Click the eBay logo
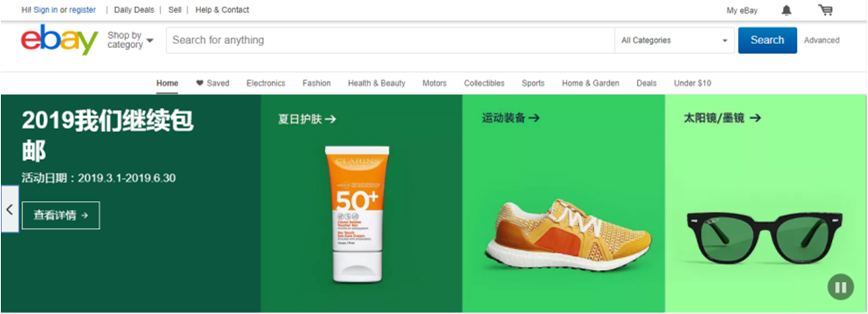The image size is (868, 314). [x=59, y=40]
